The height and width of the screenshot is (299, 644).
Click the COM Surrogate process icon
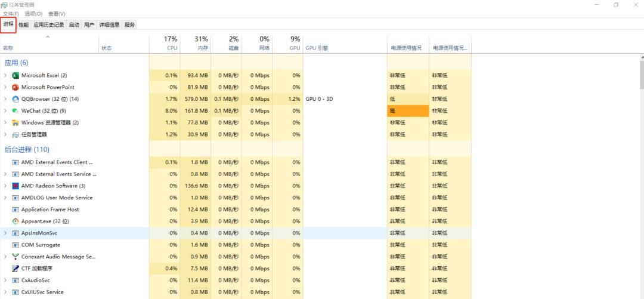coord(16,245)
